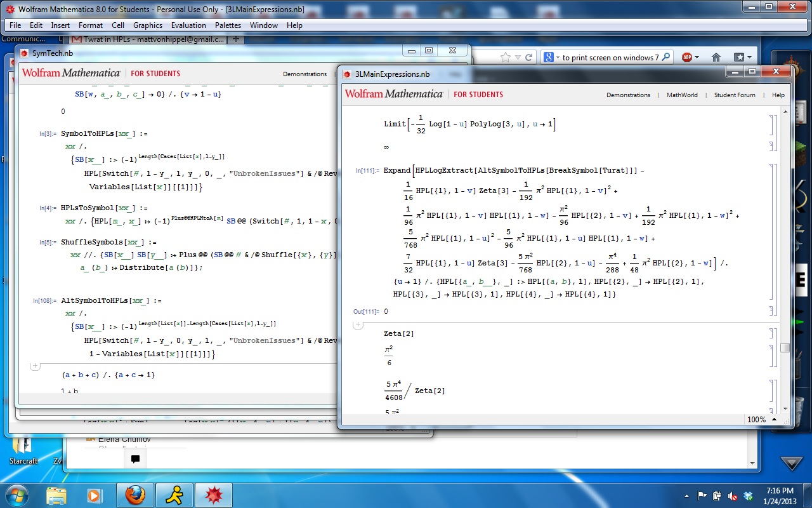Open the Palettes menu
This screenshot has width=812, height=508.
228,25
